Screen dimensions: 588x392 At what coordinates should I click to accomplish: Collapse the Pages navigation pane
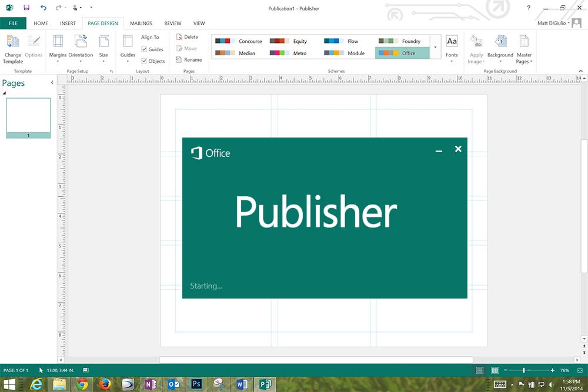click(52, 83)
